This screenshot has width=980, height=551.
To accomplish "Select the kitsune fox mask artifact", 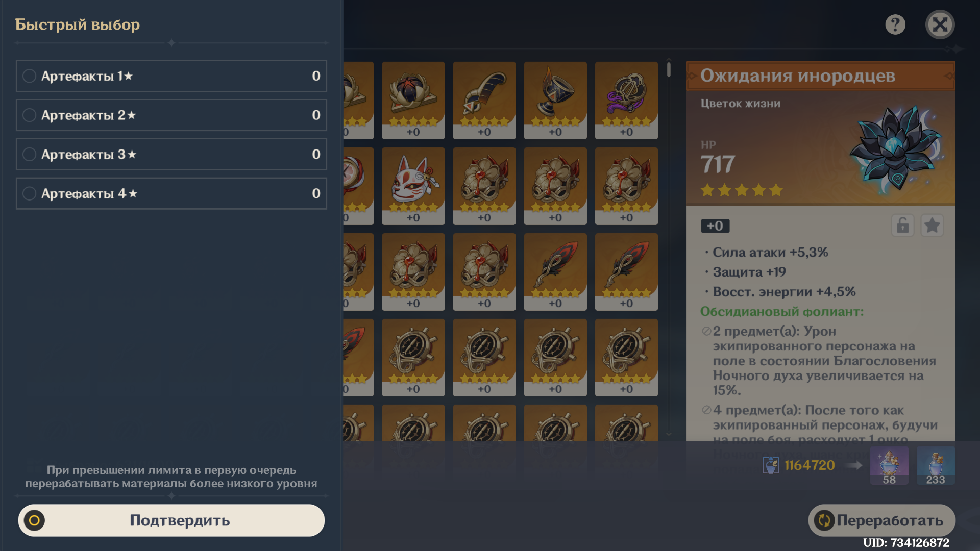I will click(x=413, y=186).
